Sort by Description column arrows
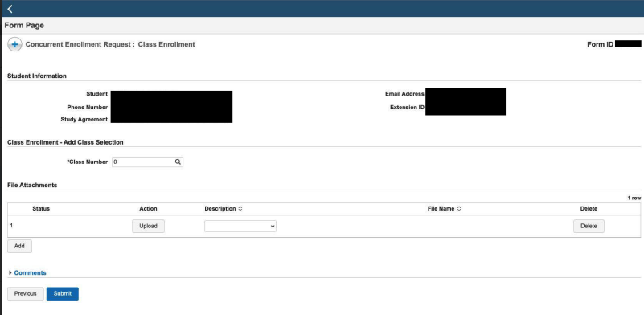Image resolution: width=644 pixels, height=315 pixels. point(240,209)
